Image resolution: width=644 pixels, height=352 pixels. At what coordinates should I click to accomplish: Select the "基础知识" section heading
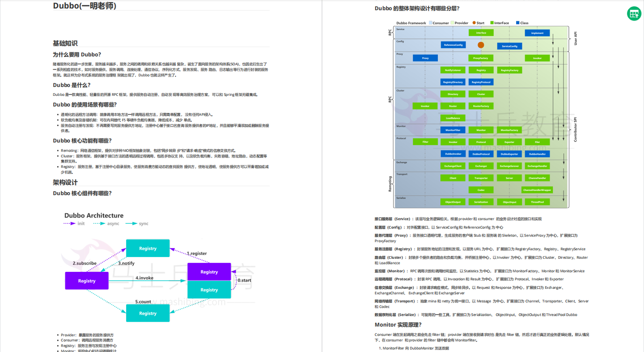click(x=65, y=43)
